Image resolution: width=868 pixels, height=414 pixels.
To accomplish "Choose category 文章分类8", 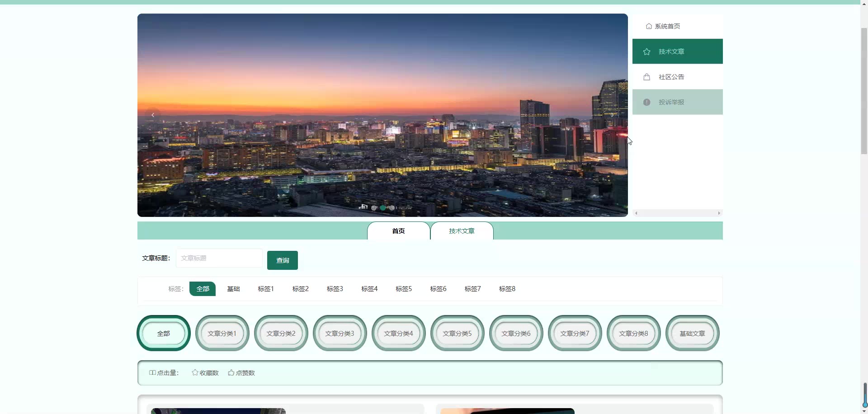I will click(x=634, y=333).
